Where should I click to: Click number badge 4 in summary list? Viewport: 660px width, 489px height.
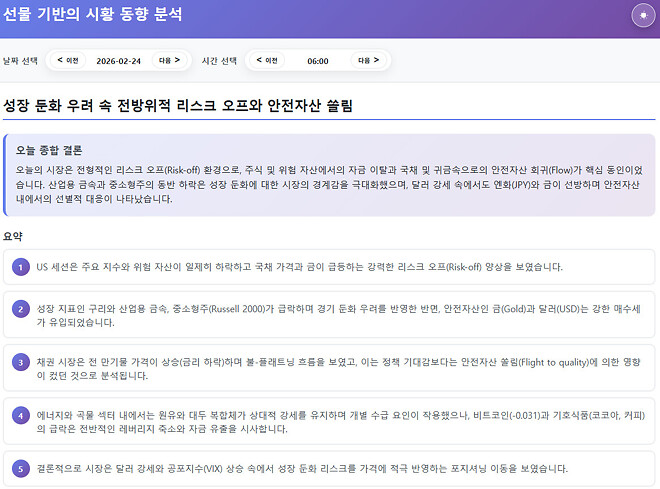(x=21, y=416)
